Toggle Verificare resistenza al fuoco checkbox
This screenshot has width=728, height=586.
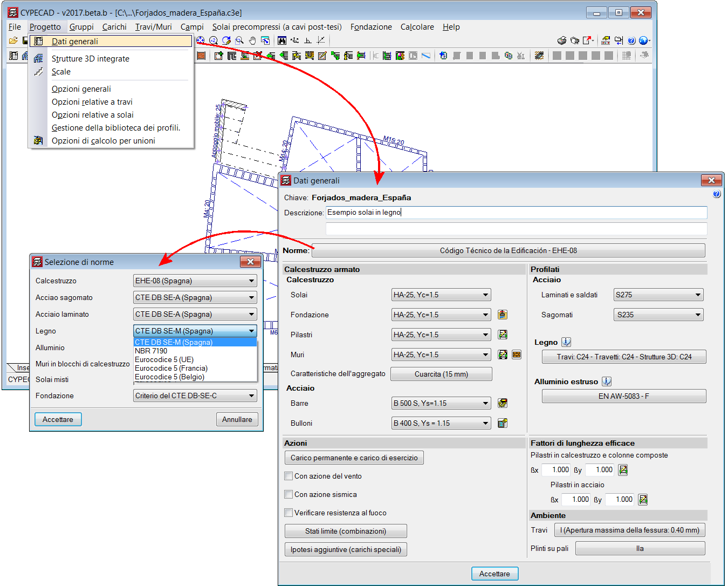(x=289, y=513)
